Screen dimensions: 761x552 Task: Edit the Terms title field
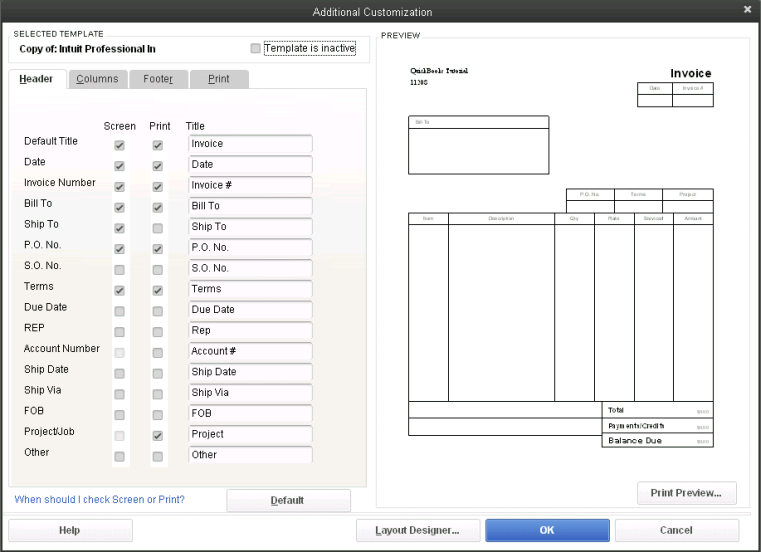pyautogui.click(x=250, y=289)
